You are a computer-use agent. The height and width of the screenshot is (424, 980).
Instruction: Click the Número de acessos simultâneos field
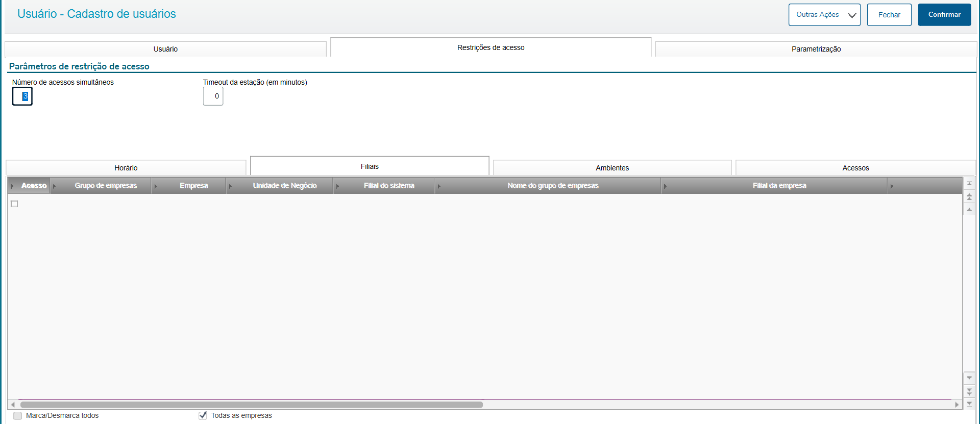coord(22,96)
